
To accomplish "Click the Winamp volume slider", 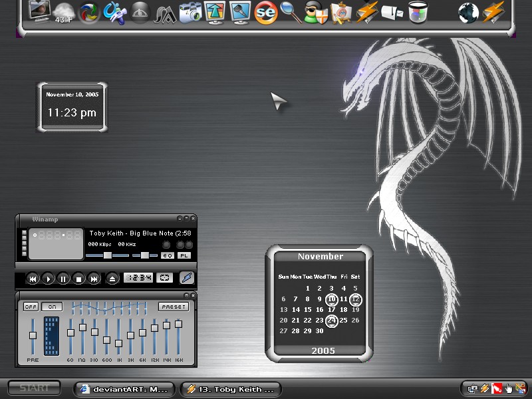I will [107, 255].
